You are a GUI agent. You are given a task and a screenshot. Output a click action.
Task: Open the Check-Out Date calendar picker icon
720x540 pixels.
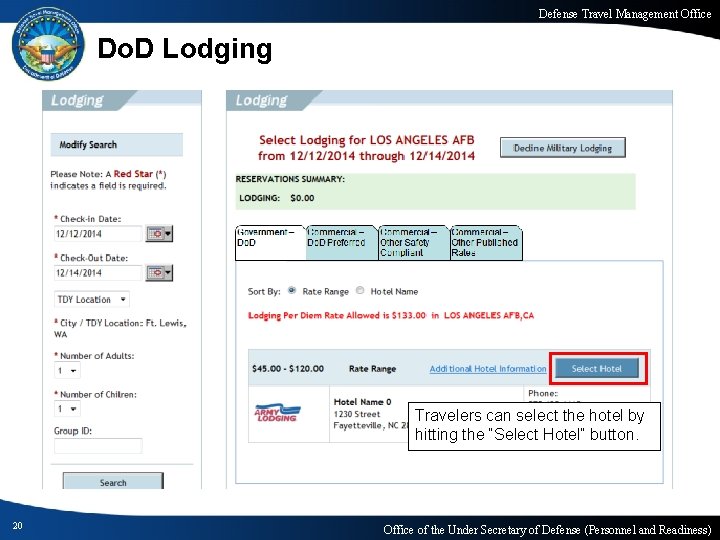pyautogui.click(x=159, y=273)
